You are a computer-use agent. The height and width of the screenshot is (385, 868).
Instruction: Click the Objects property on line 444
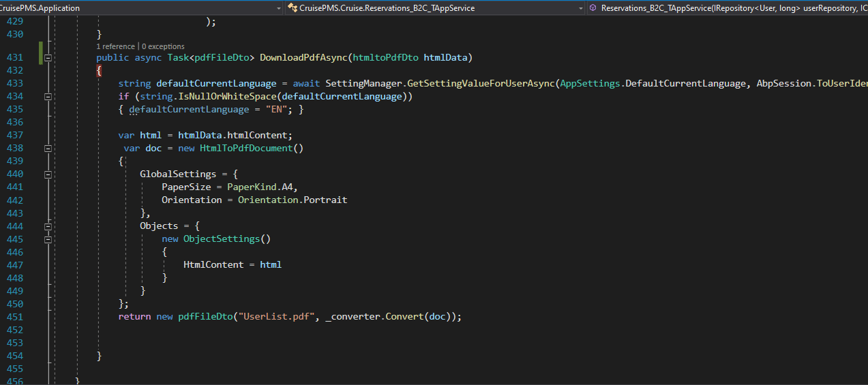click(159, 226)
